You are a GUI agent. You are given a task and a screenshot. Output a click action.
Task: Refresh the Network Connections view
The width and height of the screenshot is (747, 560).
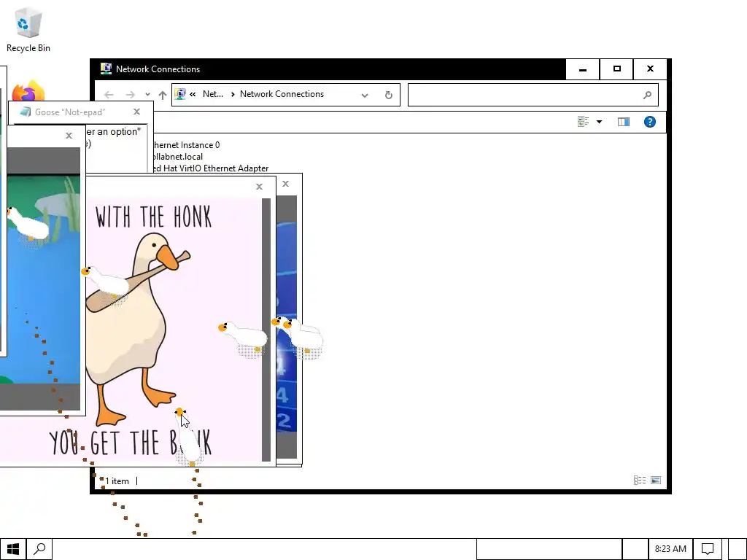tap(389, 96)
